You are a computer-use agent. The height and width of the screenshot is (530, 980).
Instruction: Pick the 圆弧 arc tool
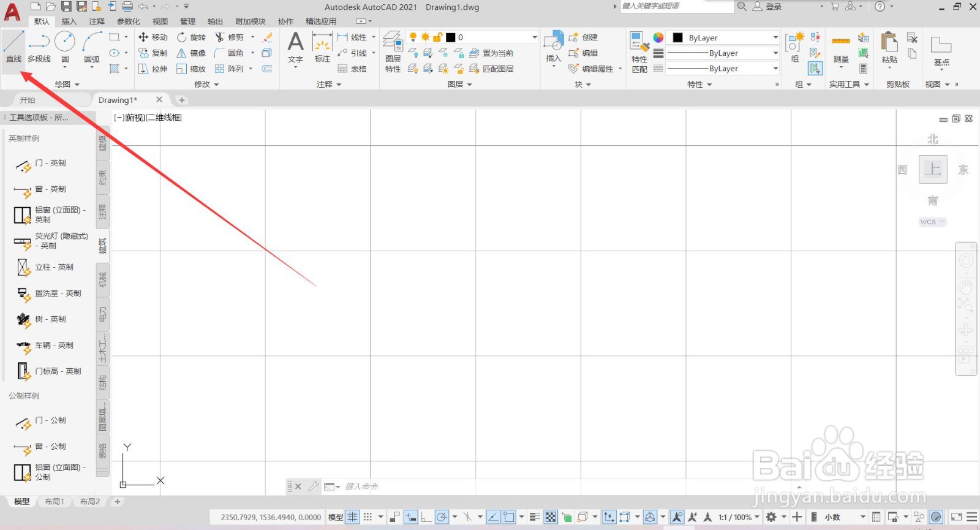[92, 48]
